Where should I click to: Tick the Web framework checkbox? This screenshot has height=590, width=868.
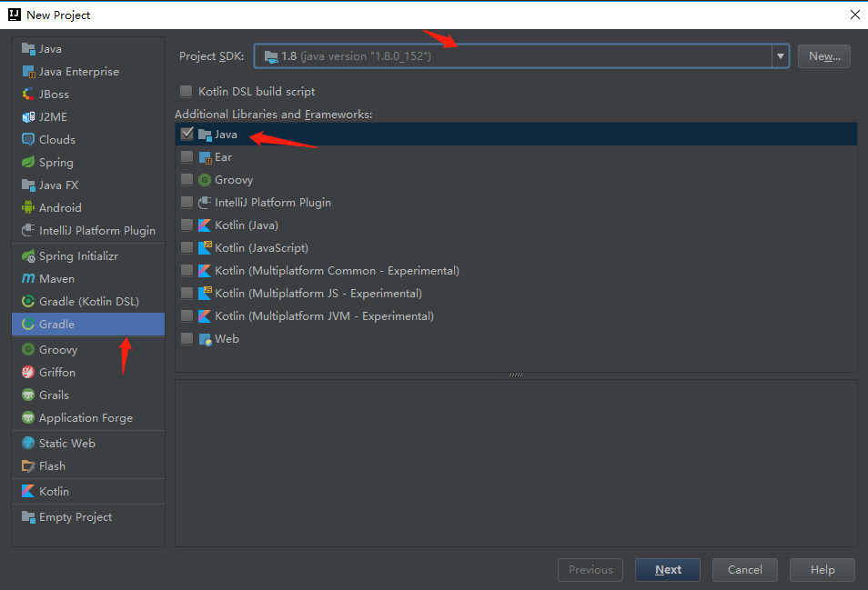[x=187, y=338]
